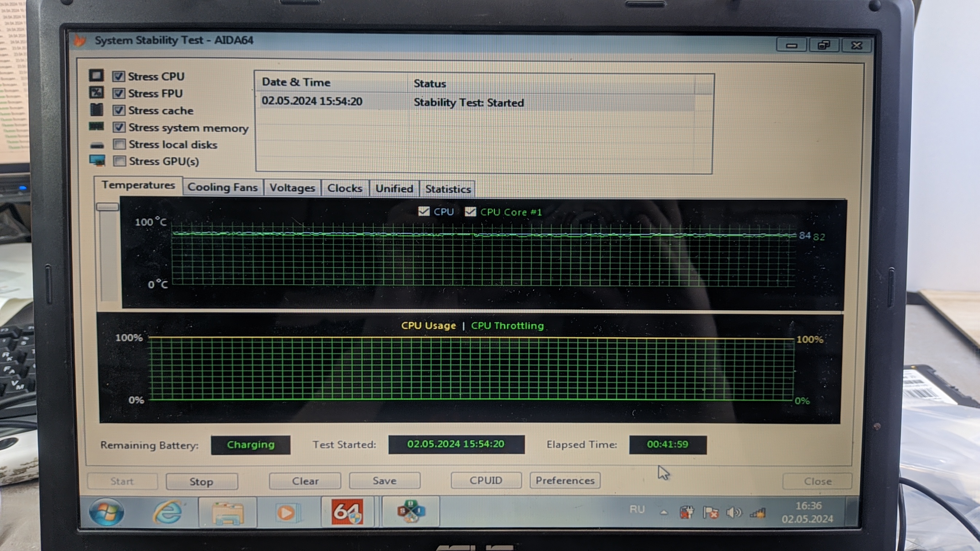Click the AIDA64 flame icon in title bar
Image resolution: width=980 pixels, height=551 pixels.
(80, 40)
